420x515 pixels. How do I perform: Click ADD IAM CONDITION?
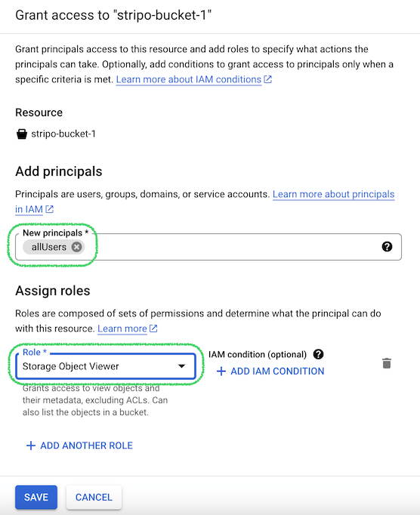(x=270, y=371)
